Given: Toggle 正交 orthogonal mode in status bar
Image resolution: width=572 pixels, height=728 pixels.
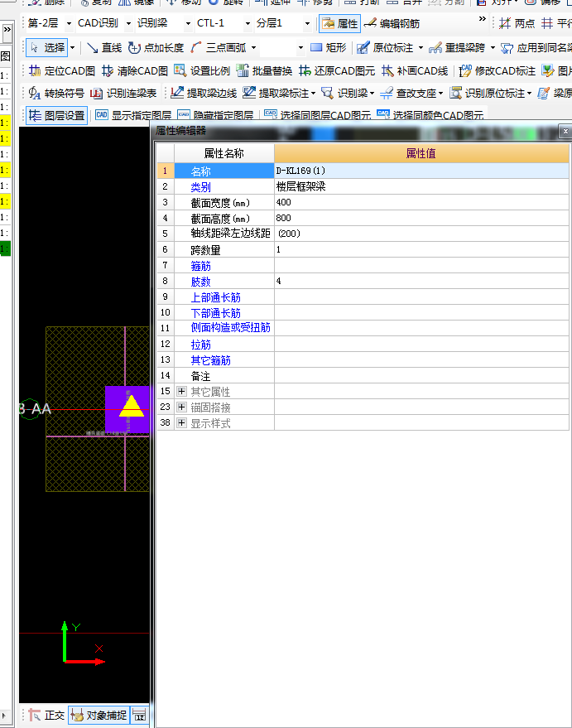Looking at the screenshot, I should click(46, 715).
